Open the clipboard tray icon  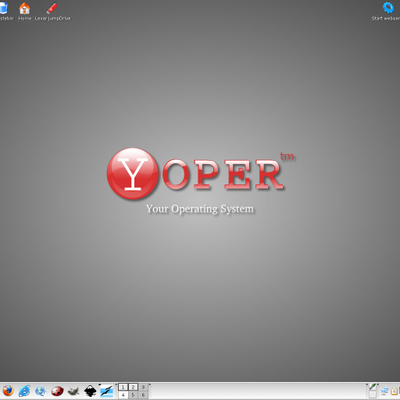[395, 391]
